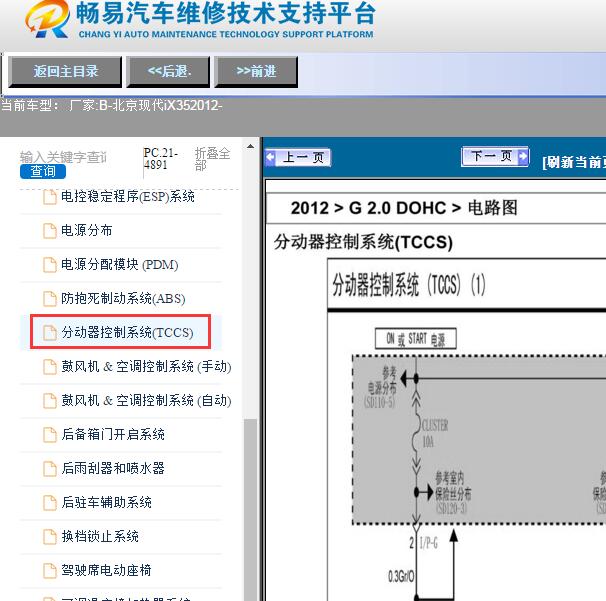606x601 pixels.
Task: Click the 当前车型 B-北京现代iX352012- text
Action: [x=112, y=105]
